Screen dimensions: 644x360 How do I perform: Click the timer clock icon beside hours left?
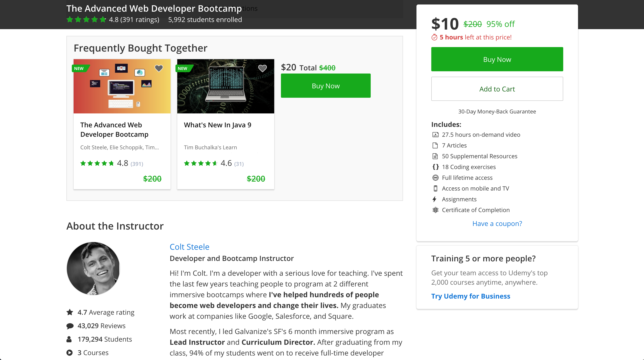coord(434,37)
